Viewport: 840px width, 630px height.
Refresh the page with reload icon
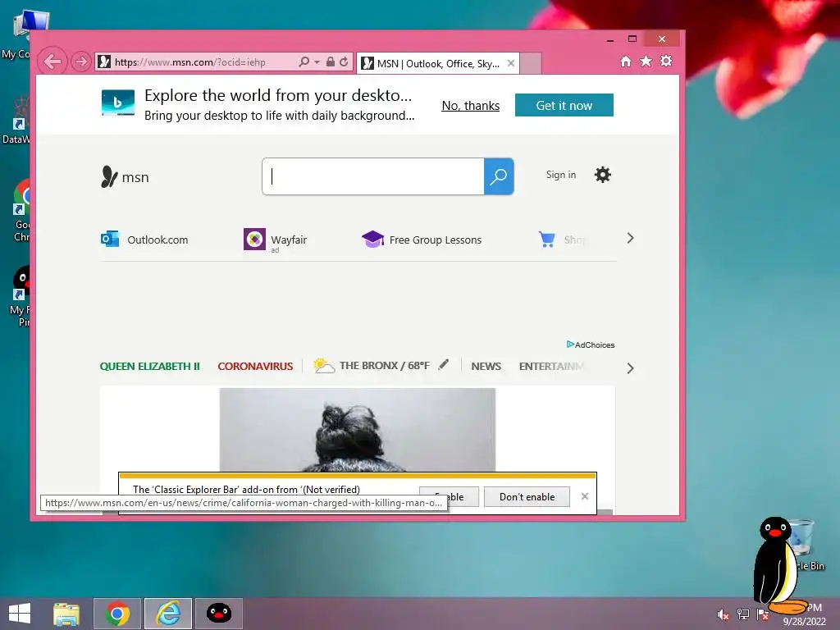344,62
